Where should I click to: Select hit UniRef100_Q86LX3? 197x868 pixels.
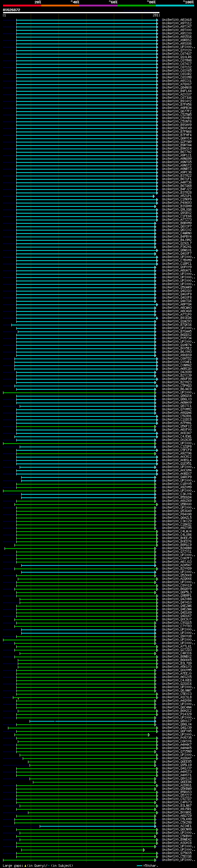click(177, 399)
